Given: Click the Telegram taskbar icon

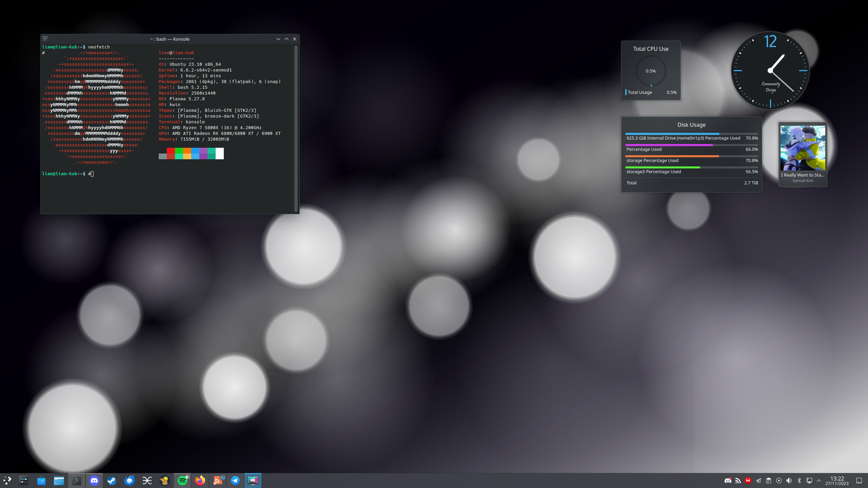Looking at the screenshot, I should pos(235,481).
